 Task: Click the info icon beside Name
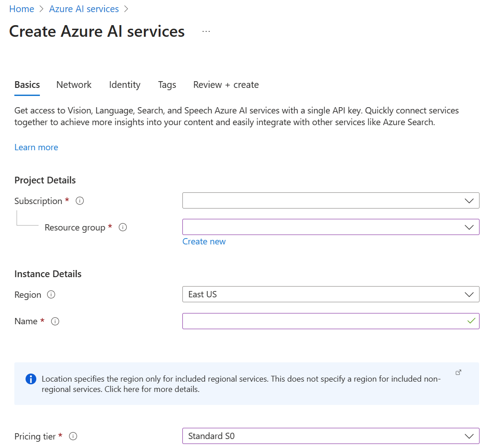(55, 321)
